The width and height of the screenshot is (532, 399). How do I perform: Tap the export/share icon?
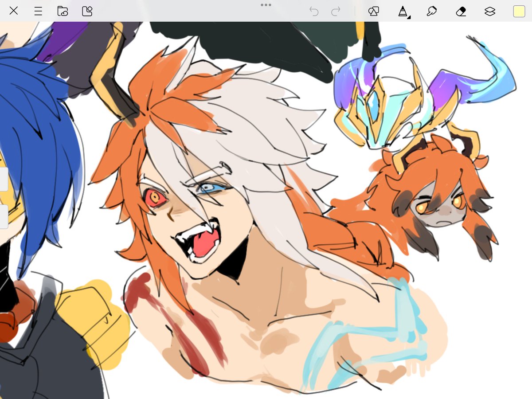87,11
